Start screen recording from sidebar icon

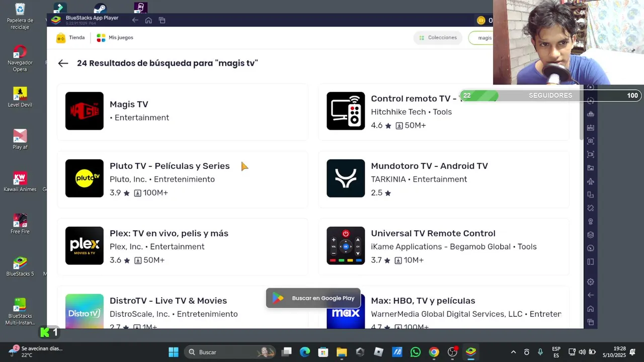[591, 154]
